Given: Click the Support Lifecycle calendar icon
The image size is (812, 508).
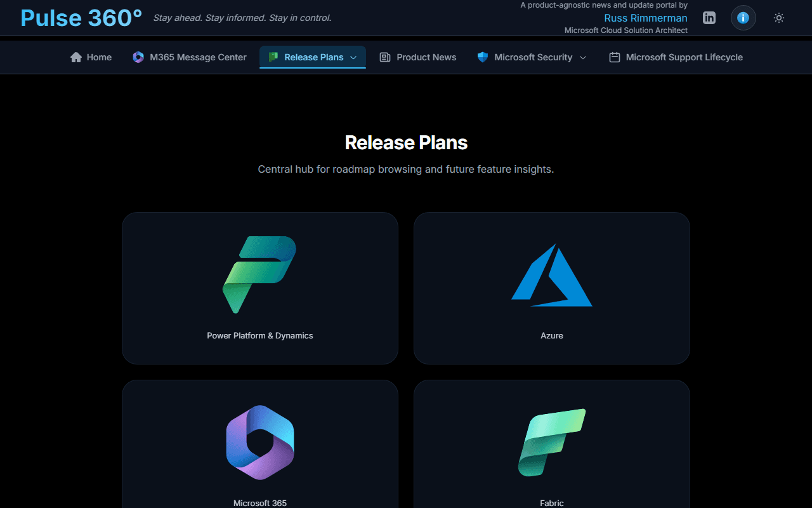Looking at the screenshot, I should 614,57.
